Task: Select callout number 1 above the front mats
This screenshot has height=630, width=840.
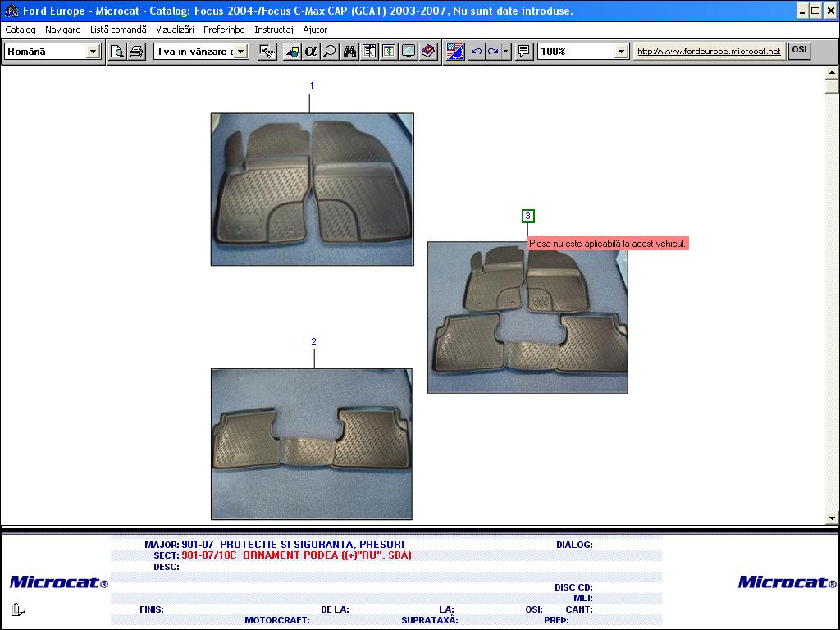Action: 311,85
